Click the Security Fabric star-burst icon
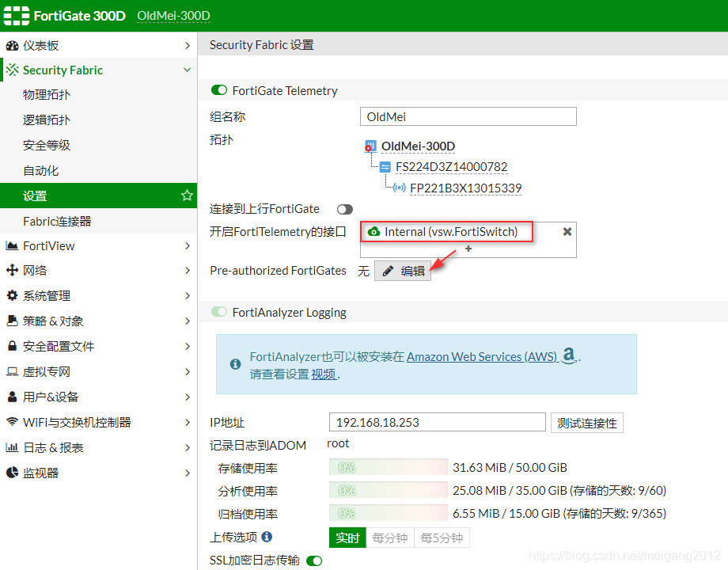Viewport: 728px width, 570px height. pyautogui.click(x=12, y=70)
